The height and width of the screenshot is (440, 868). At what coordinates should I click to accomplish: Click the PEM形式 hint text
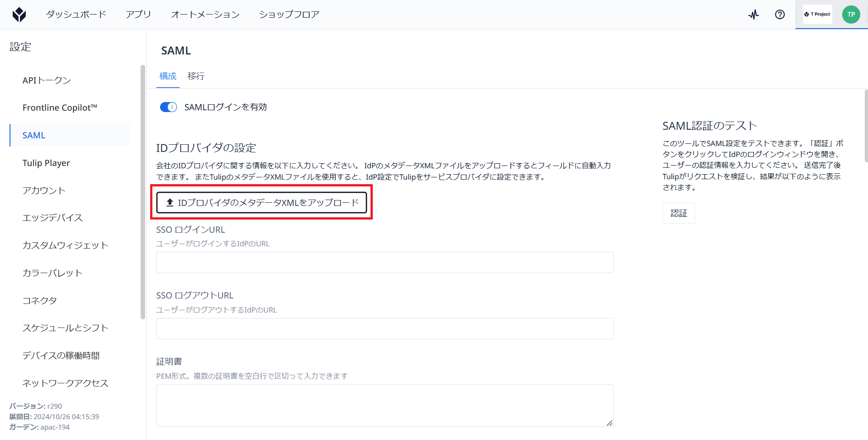click(252, 376)
